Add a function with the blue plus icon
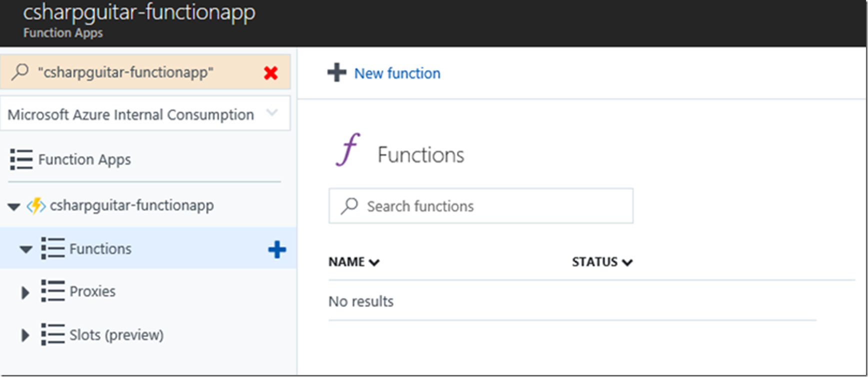 [277, 249]
